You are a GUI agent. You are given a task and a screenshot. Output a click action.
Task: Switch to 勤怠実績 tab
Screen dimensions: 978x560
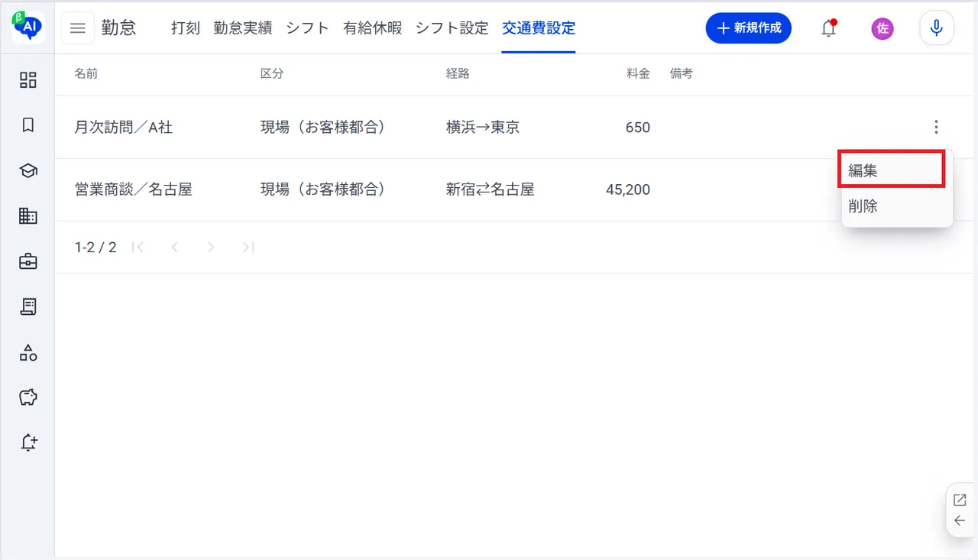[x=243, y=28]
